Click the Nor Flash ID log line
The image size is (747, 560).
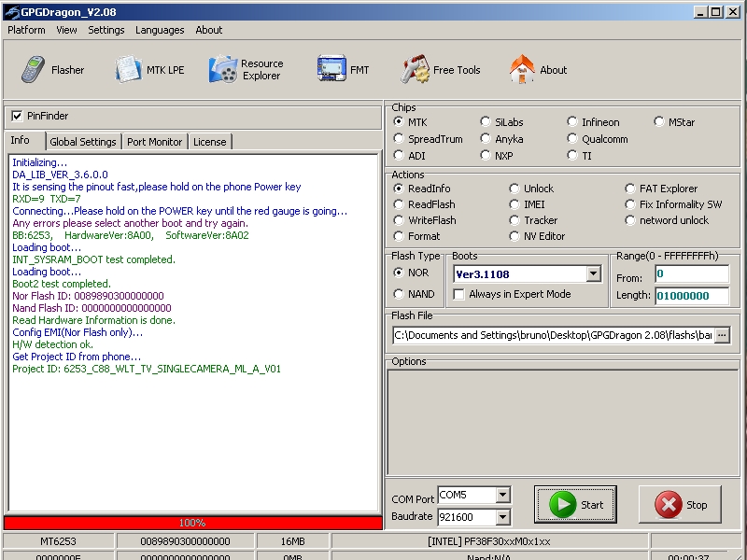(x=88, y=296)
